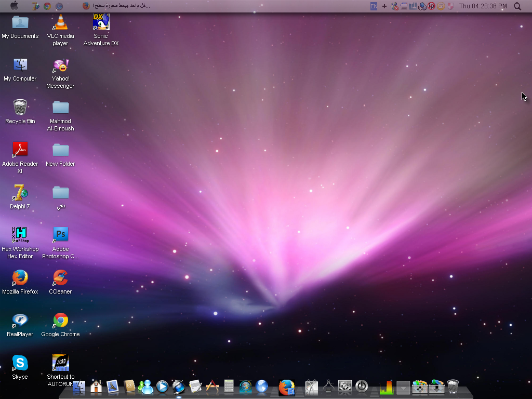
Task: Open Hex Workshop Hex Editor icon
Action: (x=20, y=235)
